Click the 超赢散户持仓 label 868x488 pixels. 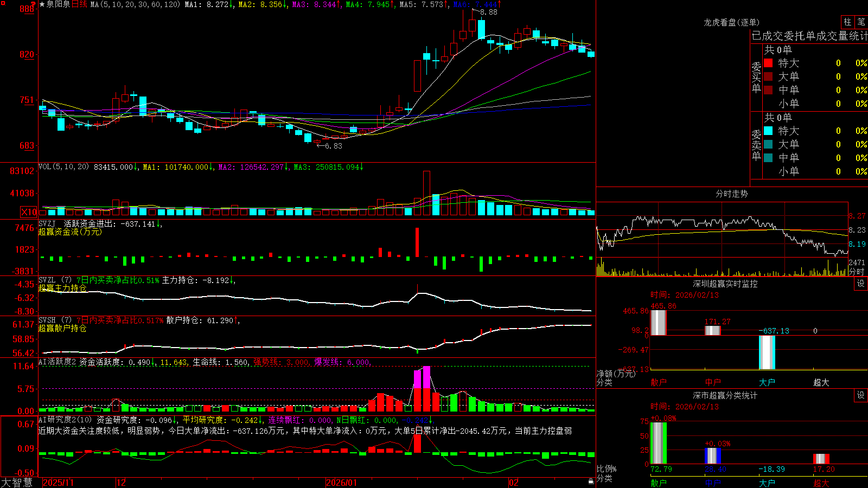pos(62,328)
